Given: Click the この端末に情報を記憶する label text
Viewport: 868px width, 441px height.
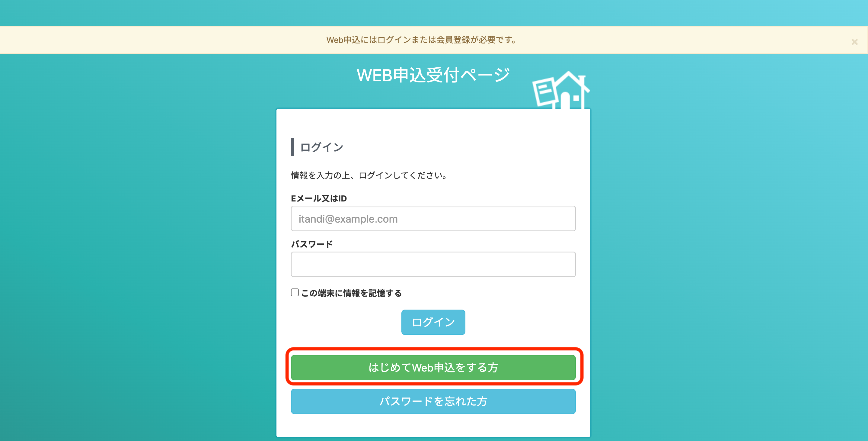Looking at the screenshot, I should coord(351,293).
